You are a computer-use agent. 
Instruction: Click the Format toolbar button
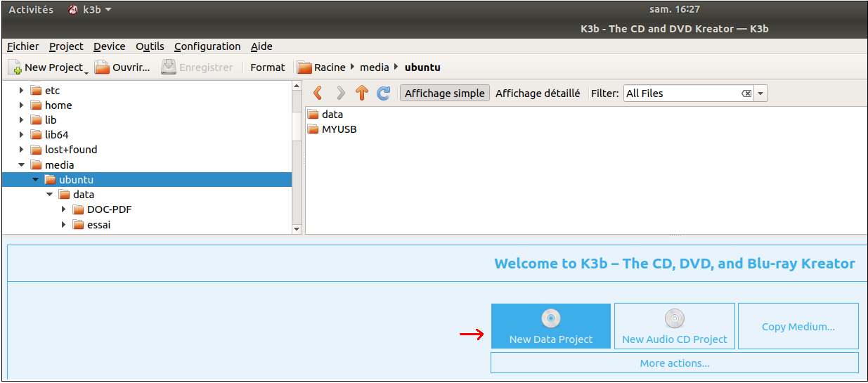click(268, 67)
